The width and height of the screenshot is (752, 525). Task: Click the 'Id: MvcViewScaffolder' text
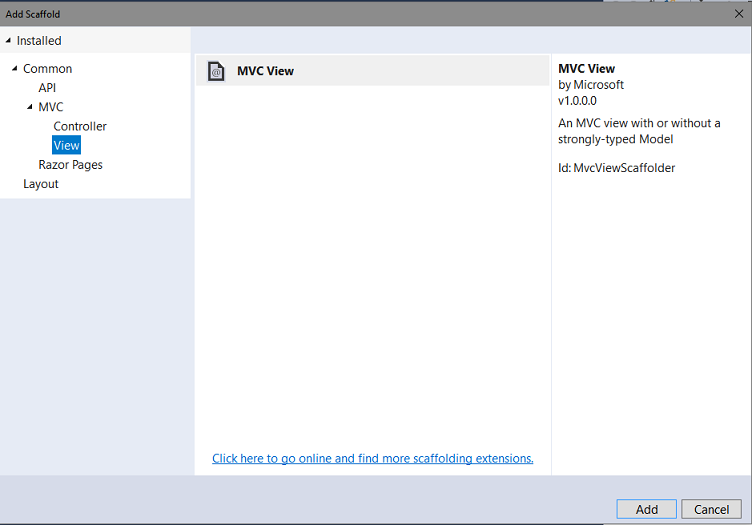click(x=616, y=168)
